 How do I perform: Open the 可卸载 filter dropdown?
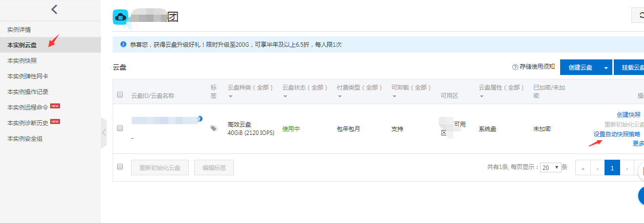tap(394, 96)
